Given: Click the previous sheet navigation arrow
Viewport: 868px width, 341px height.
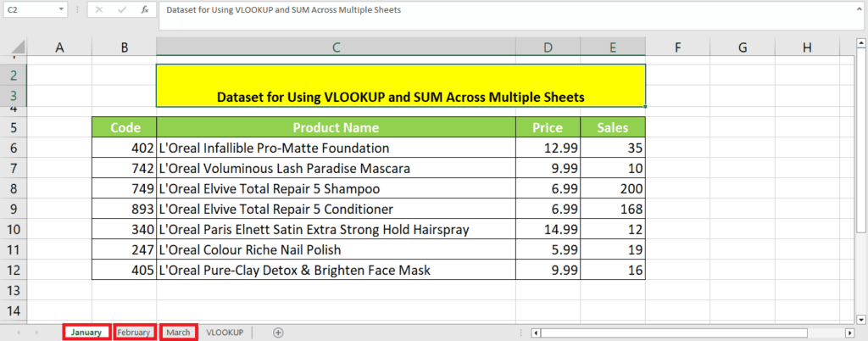Looking at the screenshot, I should [19, 333].
